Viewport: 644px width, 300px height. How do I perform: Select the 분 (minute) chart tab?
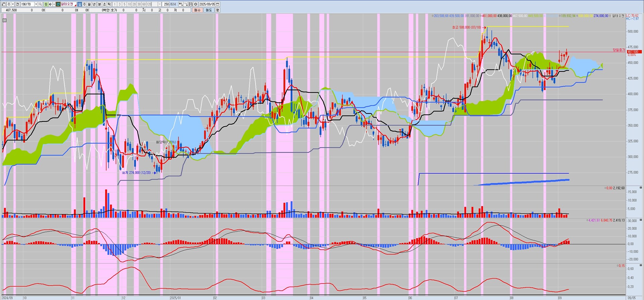point(99,4)
